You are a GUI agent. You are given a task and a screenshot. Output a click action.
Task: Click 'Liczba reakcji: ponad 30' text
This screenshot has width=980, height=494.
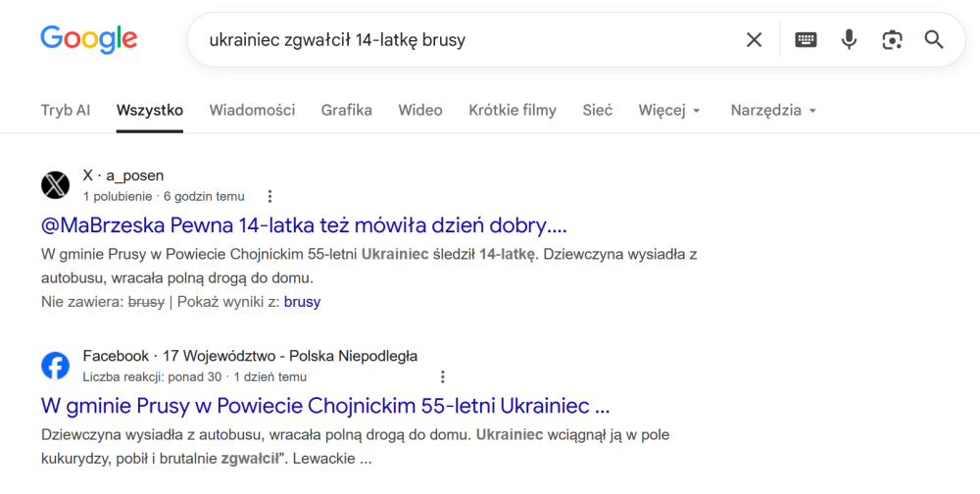pyautogui.click(x=152, y=377)
